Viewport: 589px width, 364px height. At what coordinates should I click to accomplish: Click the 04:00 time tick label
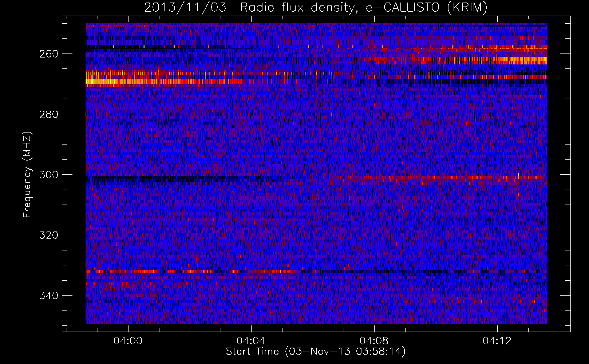[128, 341]
